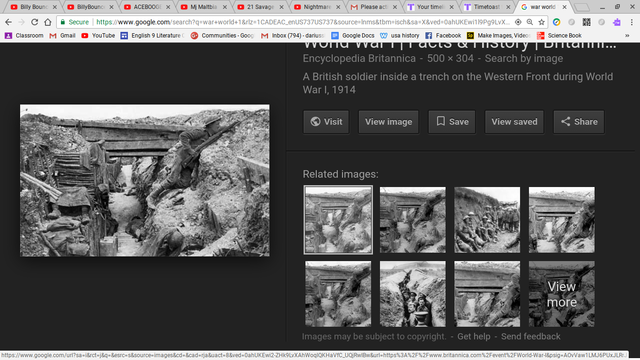Open the browser home page icon
This screenshot has width=640, height=360.
48,22
